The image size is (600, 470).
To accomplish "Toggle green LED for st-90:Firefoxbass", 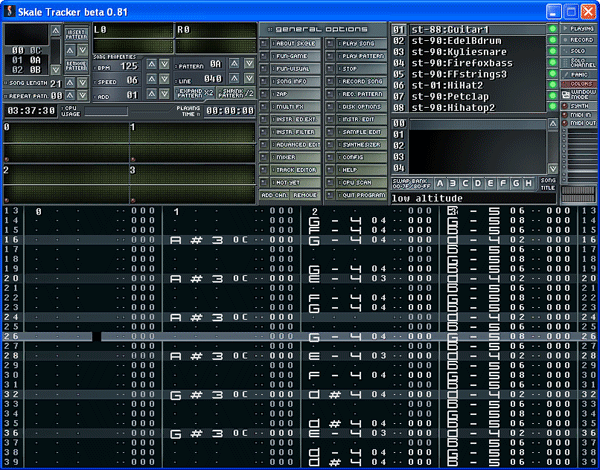I will click(x=552, y=62).
